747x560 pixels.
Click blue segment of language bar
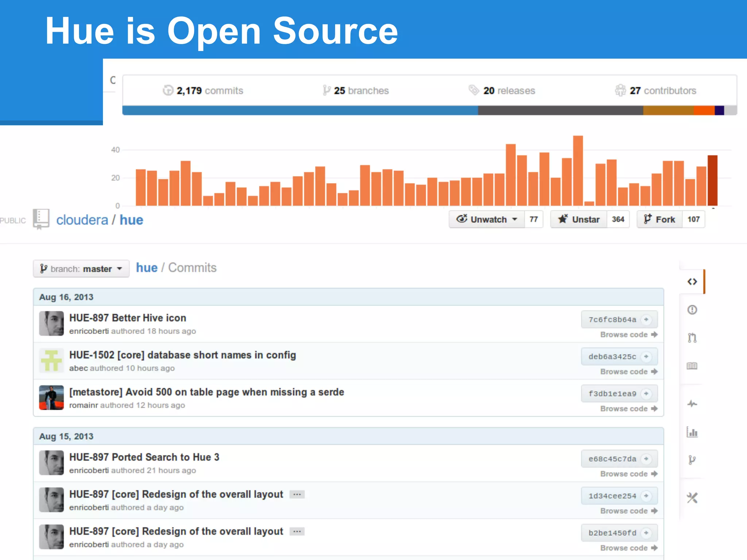[x=300, y=110]
